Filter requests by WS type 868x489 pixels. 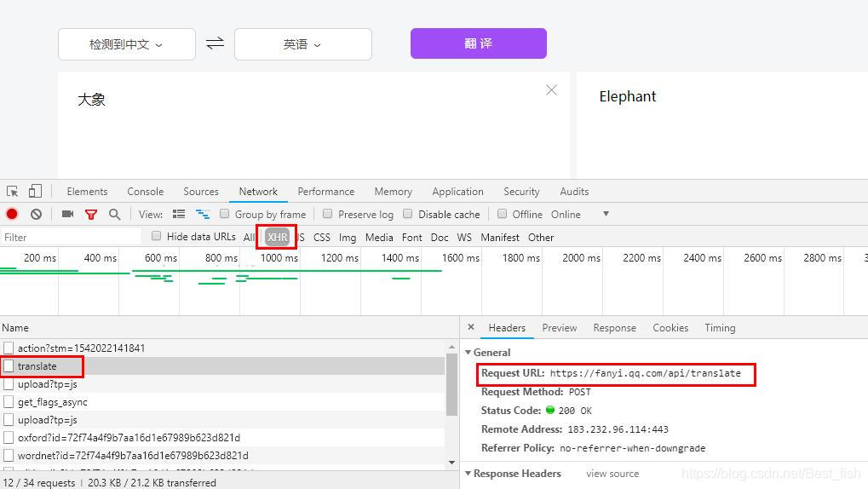(464, 238)
